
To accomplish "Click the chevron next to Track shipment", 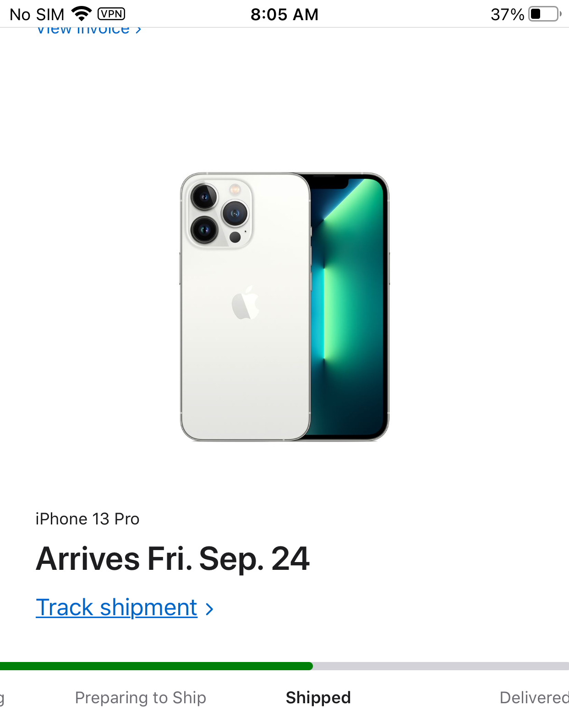I will (209, 609).
